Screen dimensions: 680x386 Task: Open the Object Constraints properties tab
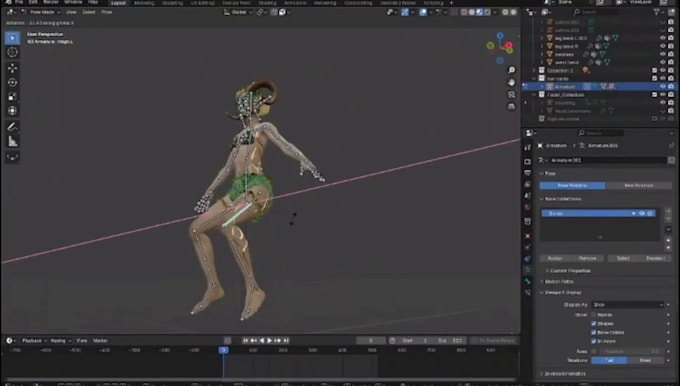527,258
